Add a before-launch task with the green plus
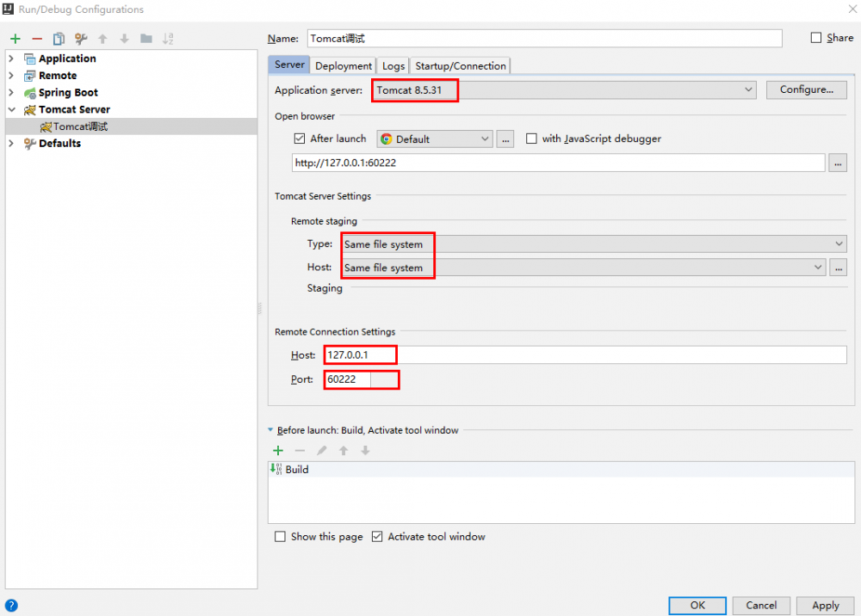The height and width of the screenshot is (616, 861). pos(278,450)
